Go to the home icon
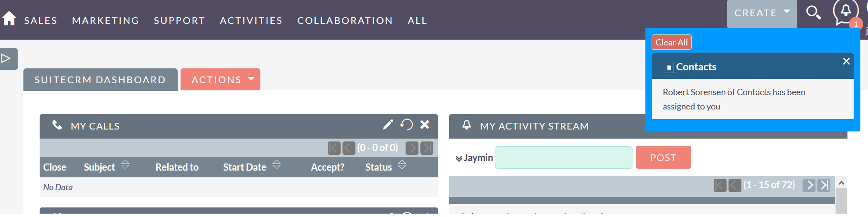This screenshot has height=217, width=868. click(9, 19)
